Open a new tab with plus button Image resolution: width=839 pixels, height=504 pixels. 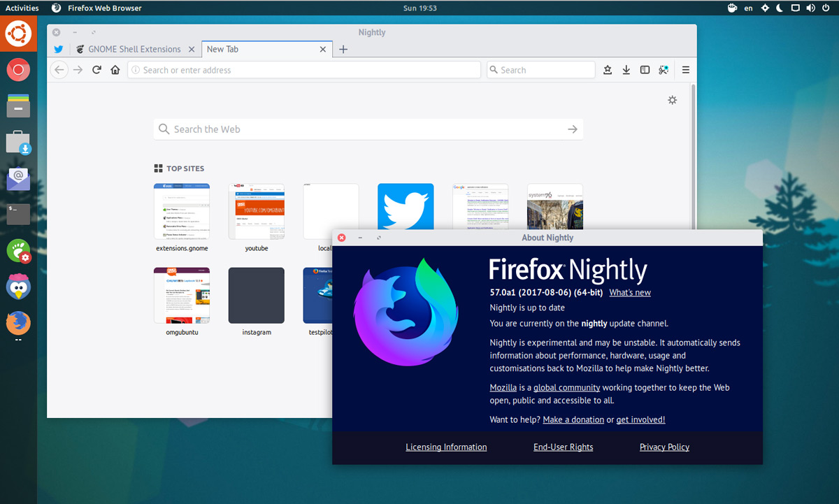point(343,49)
